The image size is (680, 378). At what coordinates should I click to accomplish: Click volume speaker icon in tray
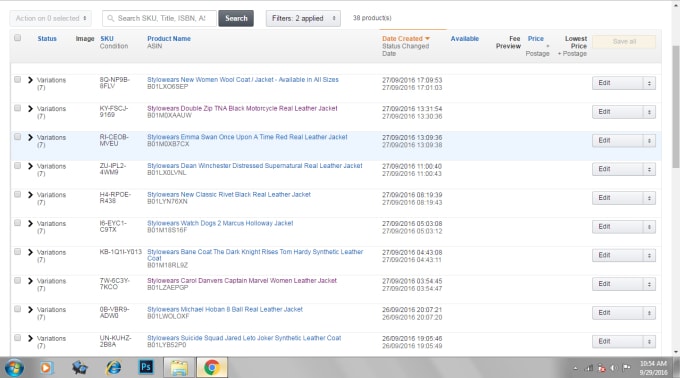click(613, 368)
